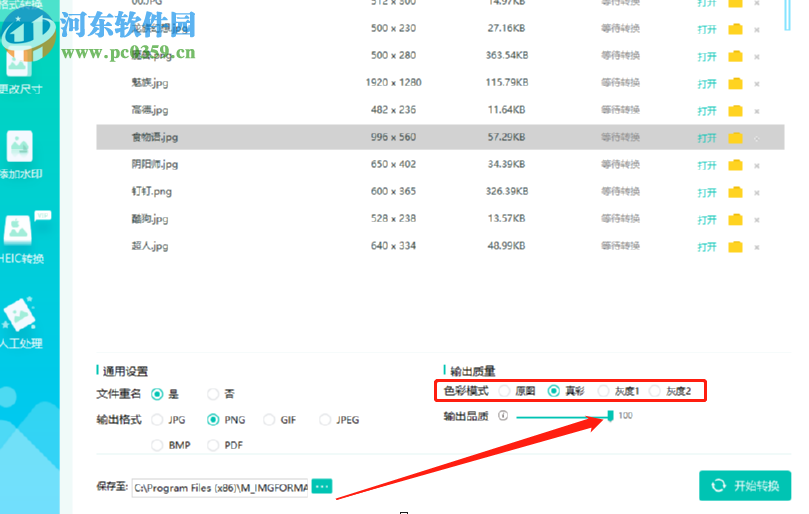Image resolution: width=809 pixels, height=514 pixels.
Task: Open the 人工处理 manual processing tool
Action: pos(21,323)
